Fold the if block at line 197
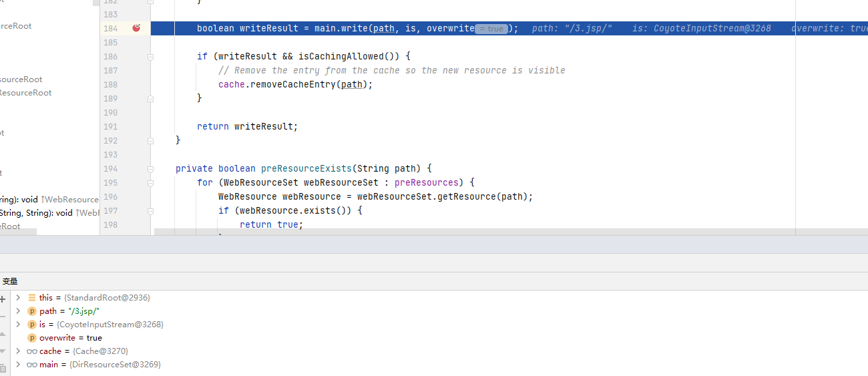This screenshot has height=376, width=868. (151, 210)
